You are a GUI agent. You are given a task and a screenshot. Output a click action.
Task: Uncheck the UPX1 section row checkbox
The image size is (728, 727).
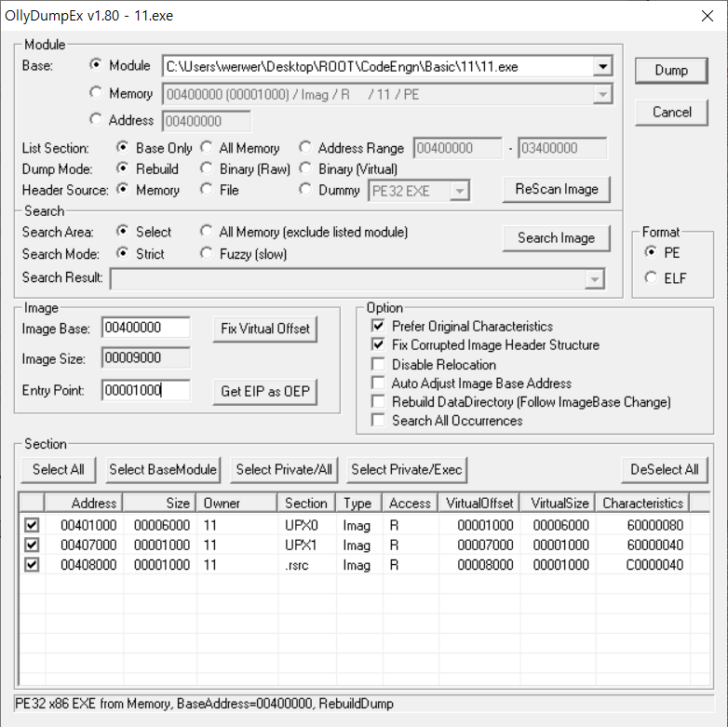coord(32,545)
